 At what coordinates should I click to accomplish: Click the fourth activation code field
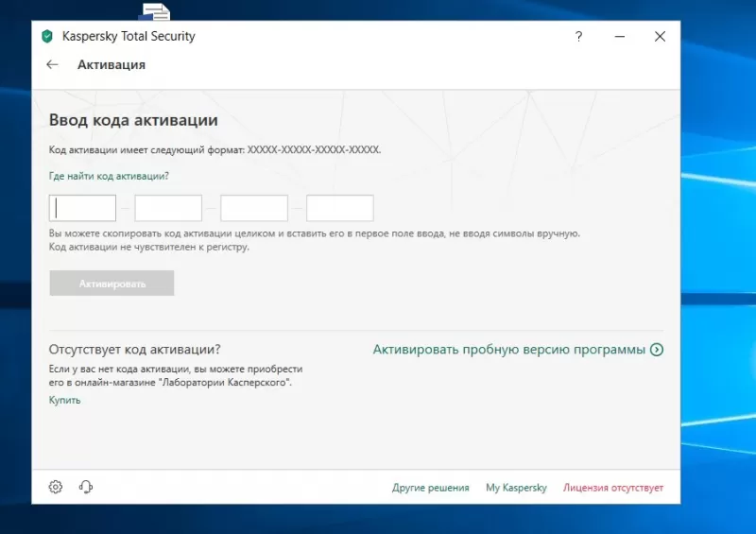click(x=340, y=208)
